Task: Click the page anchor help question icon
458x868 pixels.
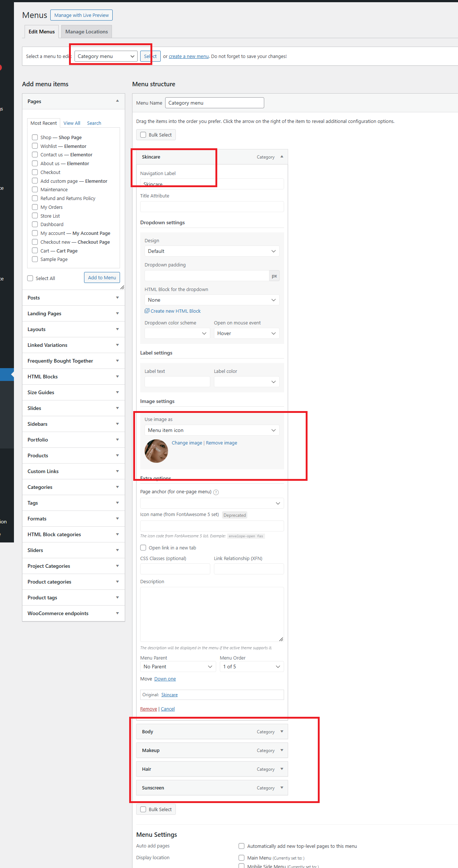Action: click(x=216, y=492)
